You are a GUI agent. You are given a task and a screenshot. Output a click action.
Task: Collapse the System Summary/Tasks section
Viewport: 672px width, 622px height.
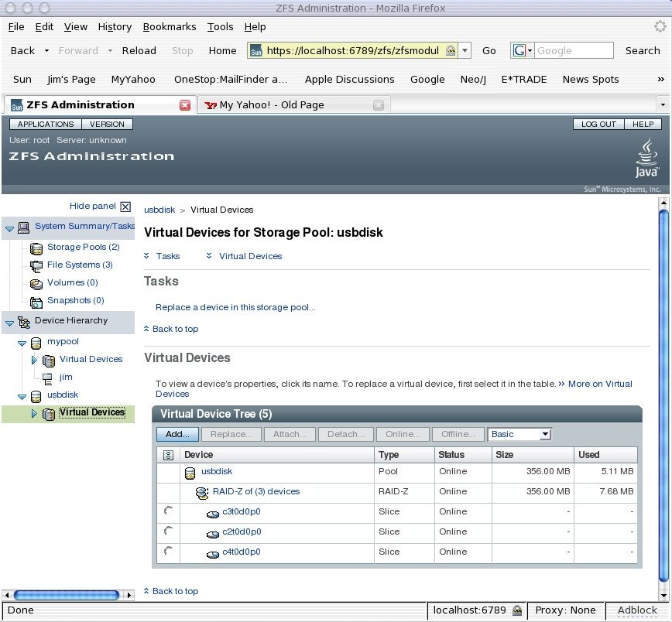[x=9, y=228]
